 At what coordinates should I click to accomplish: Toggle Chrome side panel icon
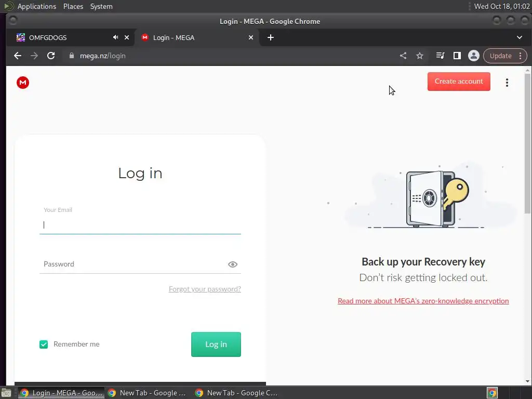pos(457,56)
